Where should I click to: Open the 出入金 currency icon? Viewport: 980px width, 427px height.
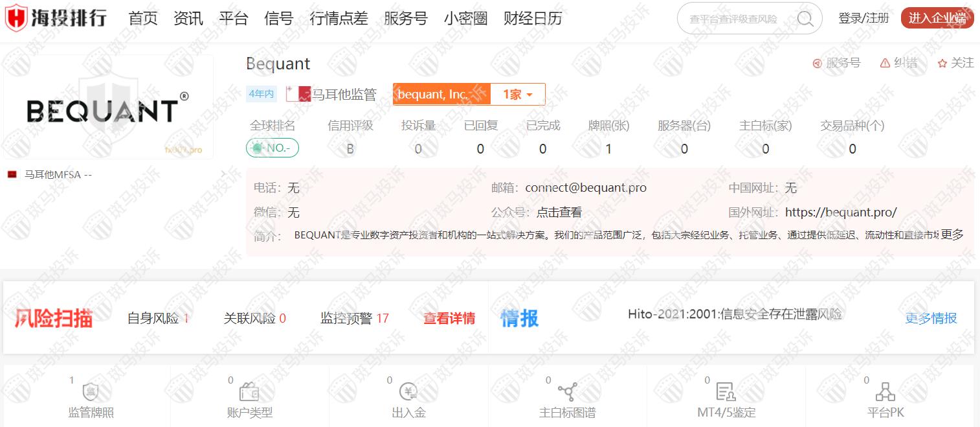(408, 392)
